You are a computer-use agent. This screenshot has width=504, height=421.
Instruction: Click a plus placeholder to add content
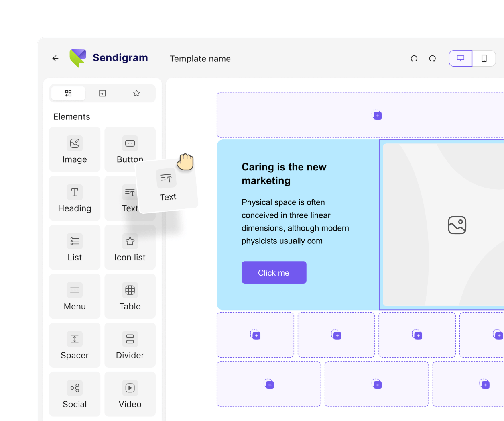pyautogui.click(x=377, y=115)
